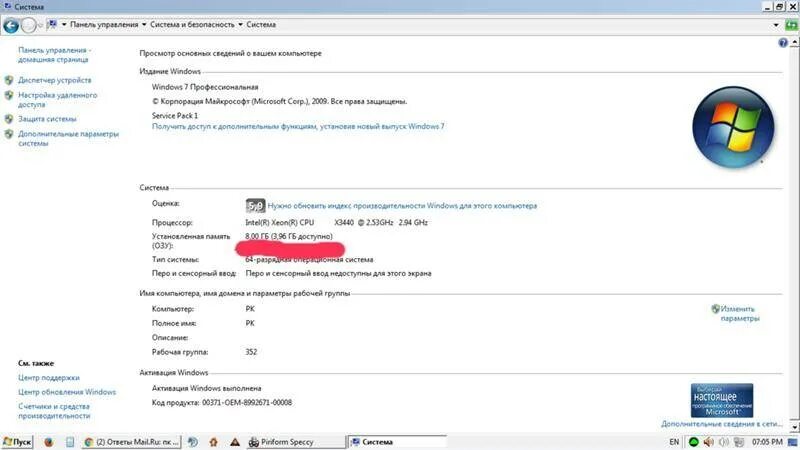The width and height of the screenshot is (800, 450).
Task: Click the 5.9 performance rating badge
Action: tap(255, 206)
